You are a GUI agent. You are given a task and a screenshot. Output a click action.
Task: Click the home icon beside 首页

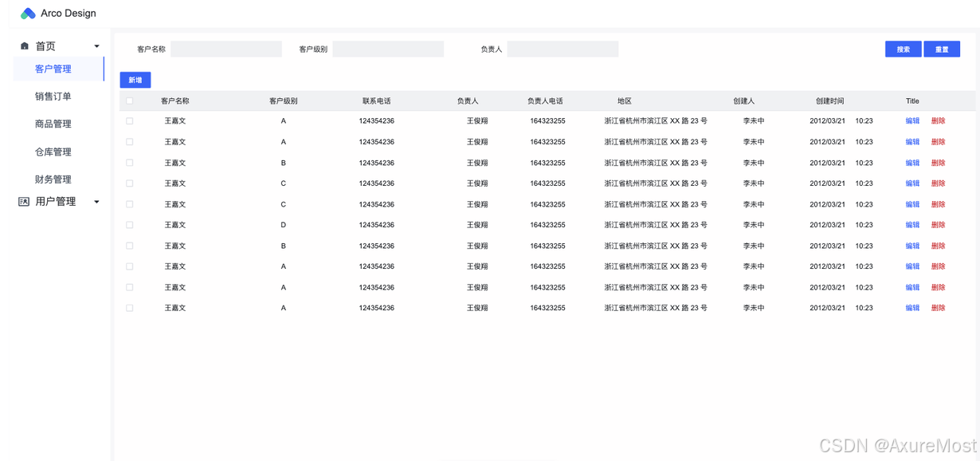point(25,45)
